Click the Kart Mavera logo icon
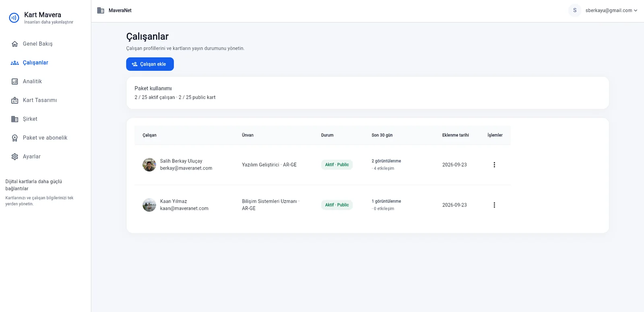 14,18
